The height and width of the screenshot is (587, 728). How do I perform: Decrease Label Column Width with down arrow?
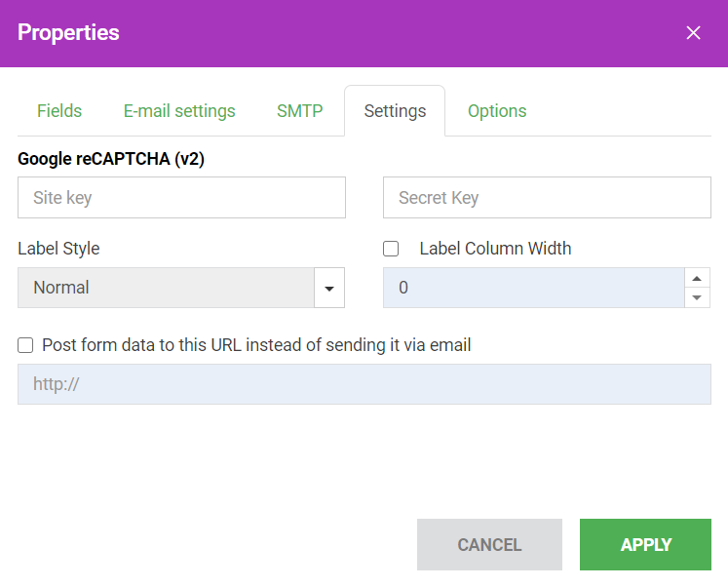click(x=697, y=297)
